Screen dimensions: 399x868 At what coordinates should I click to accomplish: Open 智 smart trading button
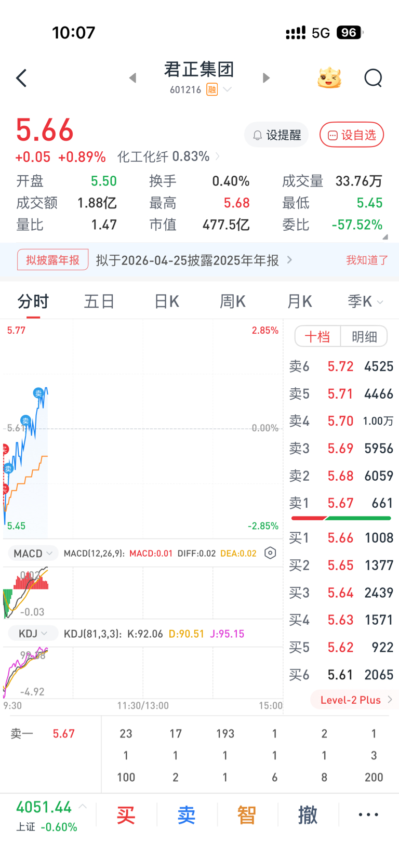[x=247, y=815]
